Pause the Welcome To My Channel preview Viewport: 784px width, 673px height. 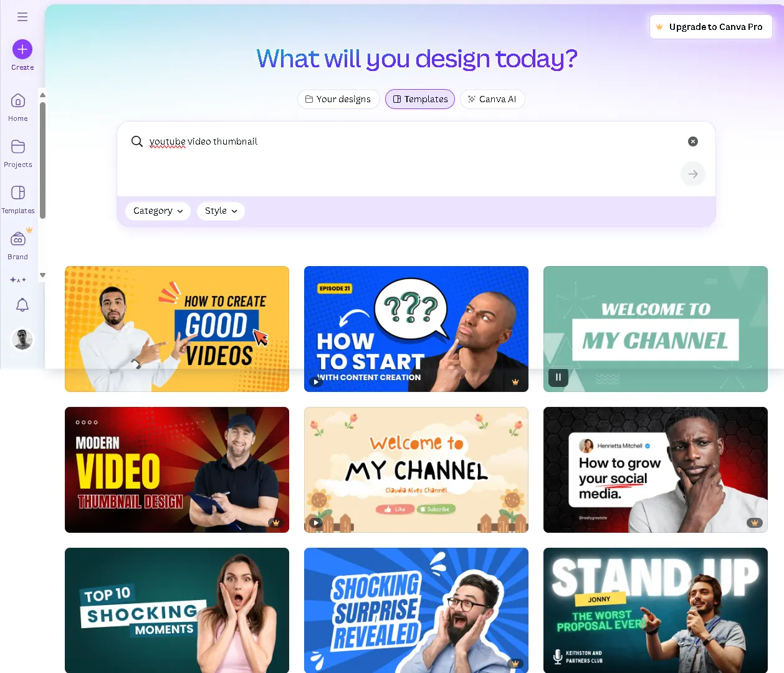[x=558, y=377]
